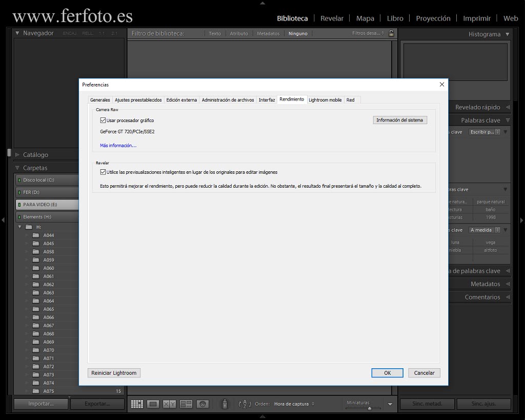Toggle the A-Z sort direction icon
525x420 pixels.
coord(245,404)
